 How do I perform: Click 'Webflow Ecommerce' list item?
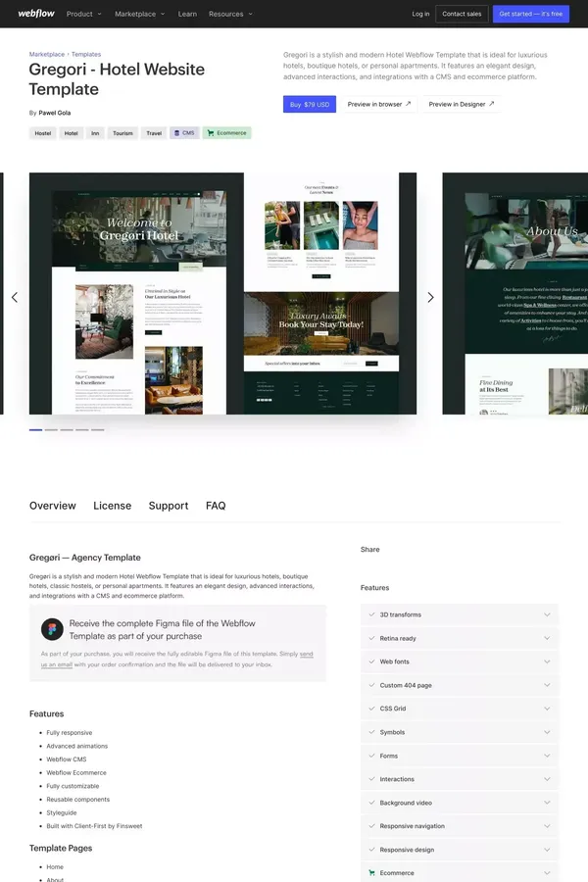coord(76,773)
